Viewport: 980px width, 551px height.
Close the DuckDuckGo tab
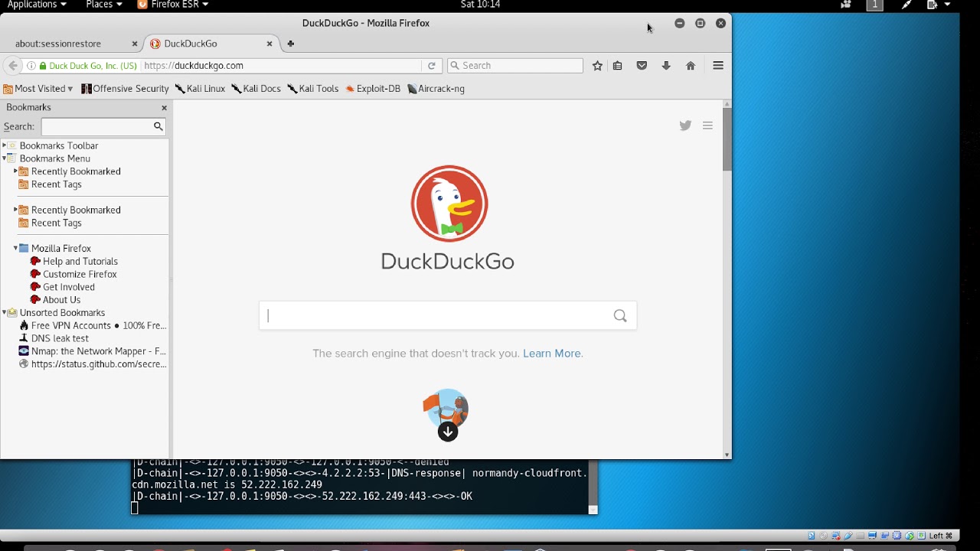pyautogui.click(x=269, y=44)
